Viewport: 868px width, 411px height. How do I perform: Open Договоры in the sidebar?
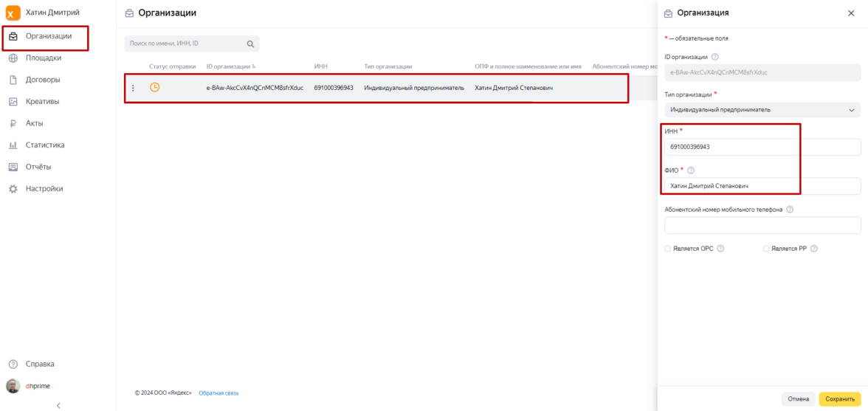pos(43,80)
